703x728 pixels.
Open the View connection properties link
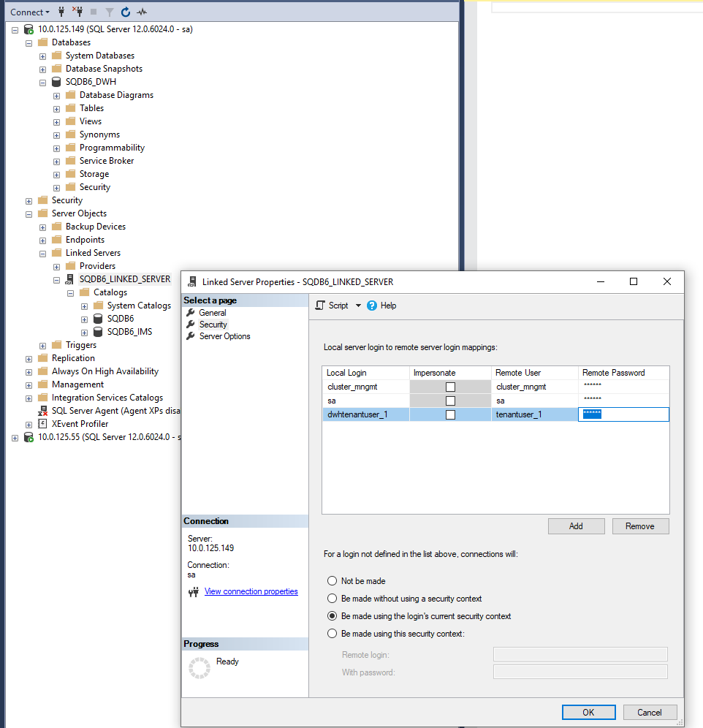251,591
